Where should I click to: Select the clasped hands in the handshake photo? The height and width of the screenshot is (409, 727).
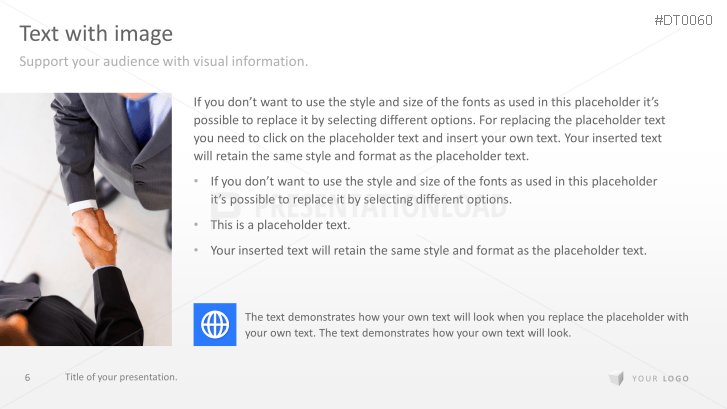point(92,234)
